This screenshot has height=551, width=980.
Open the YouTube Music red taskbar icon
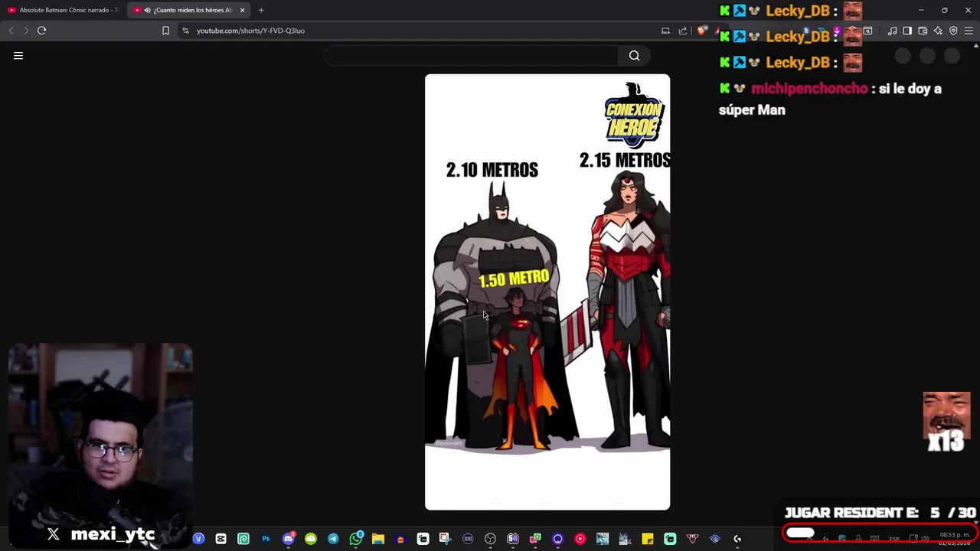(x=580, y=539)
